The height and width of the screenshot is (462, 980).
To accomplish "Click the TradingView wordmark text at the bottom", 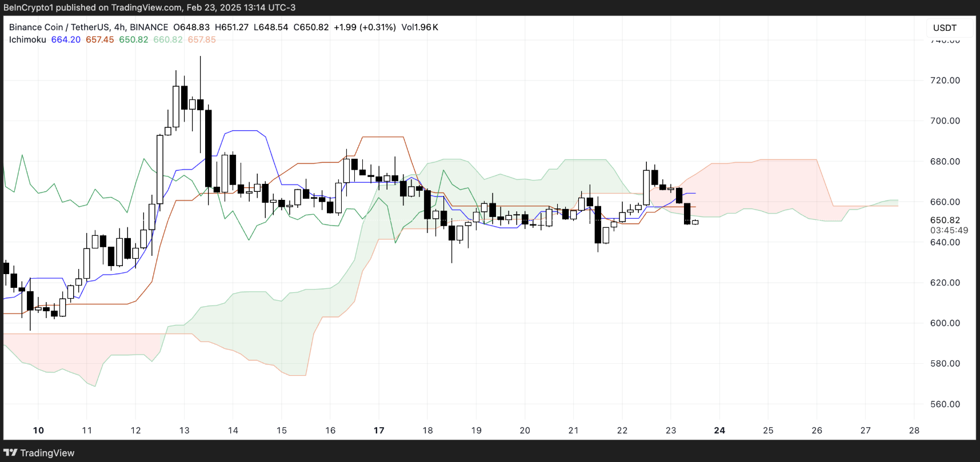I will (47, 453).
